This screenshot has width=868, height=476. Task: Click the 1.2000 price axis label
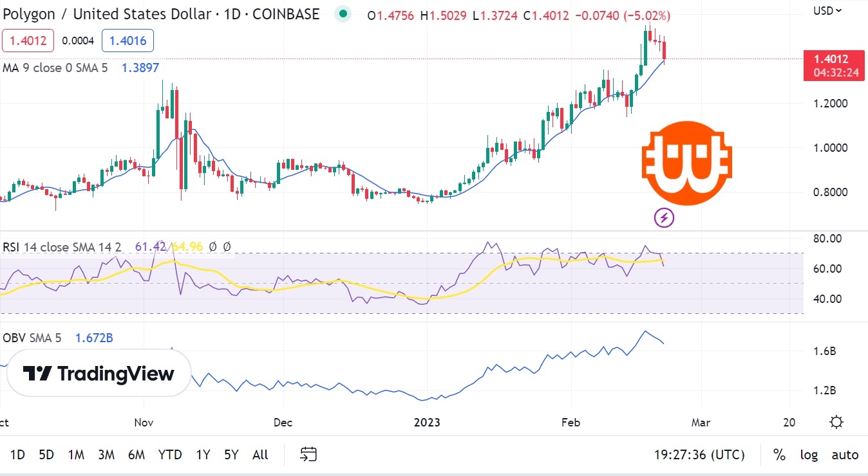point(829,103)
